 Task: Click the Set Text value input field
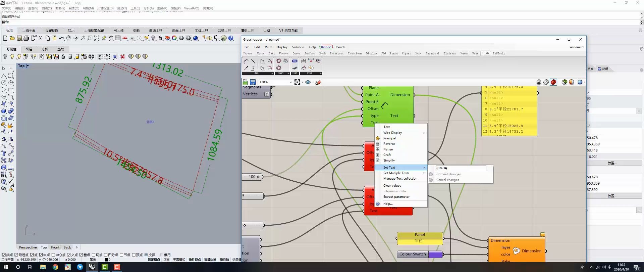click(461, 168)
